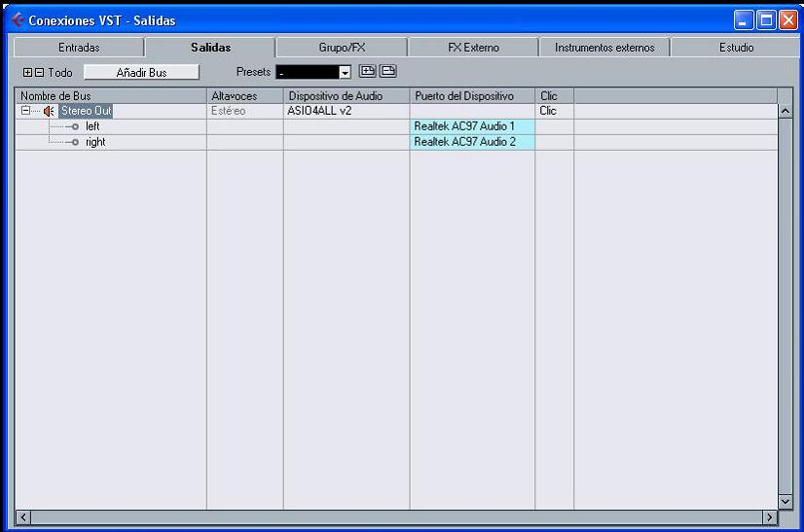The height and width of the screenshot is (532, 804).
Task: Maximize the Conexiones VST window
Action: [x=767, y=20]
